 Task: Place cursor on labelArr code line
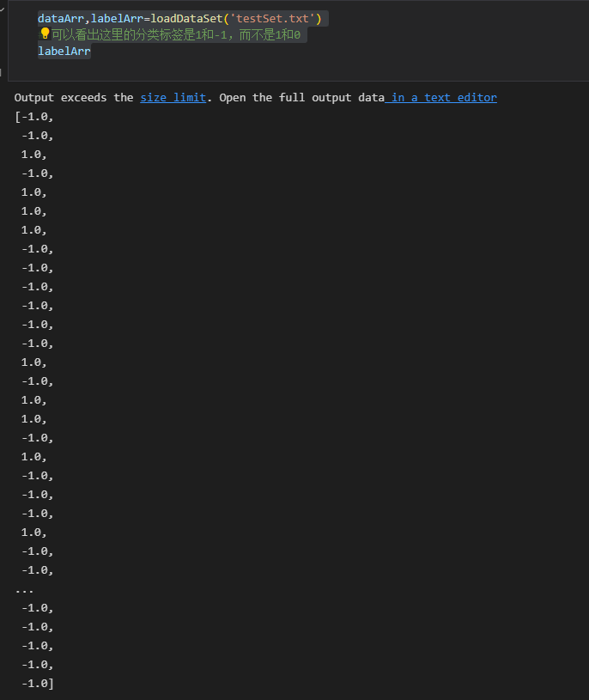[x=64, y=52]
